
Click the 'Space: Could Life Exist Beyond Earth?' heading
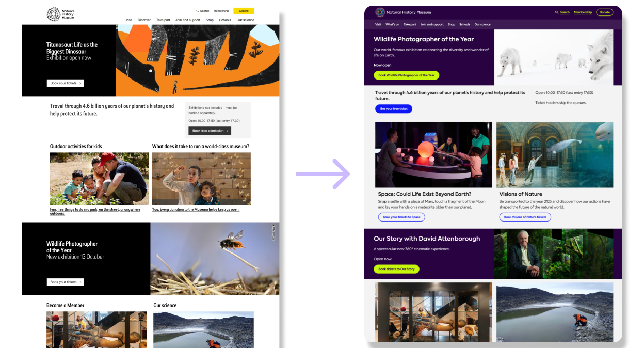click(x=425, y=194)
